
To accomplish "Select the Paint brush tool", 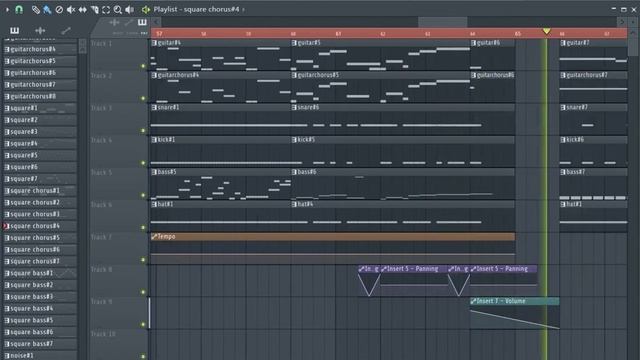I will click(47, 9).
